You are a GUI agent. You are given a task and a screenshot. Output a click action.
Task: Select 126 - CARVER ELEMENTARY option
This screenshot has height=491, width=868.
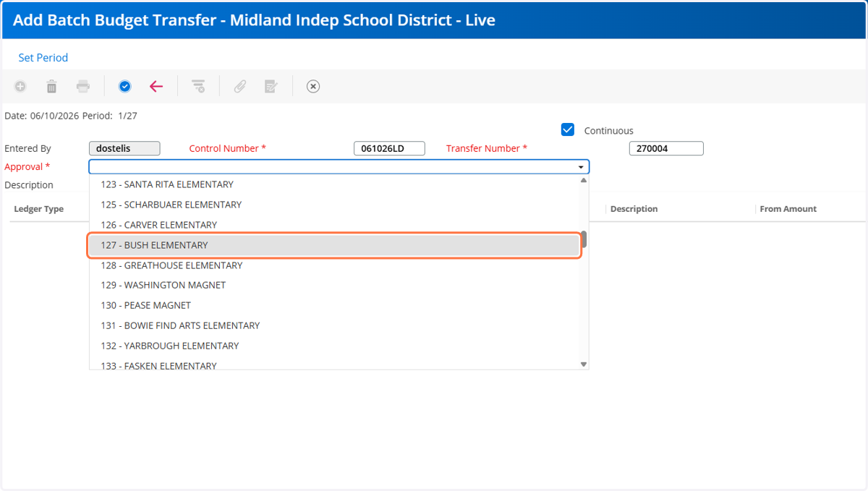click(x=333, y=225)
